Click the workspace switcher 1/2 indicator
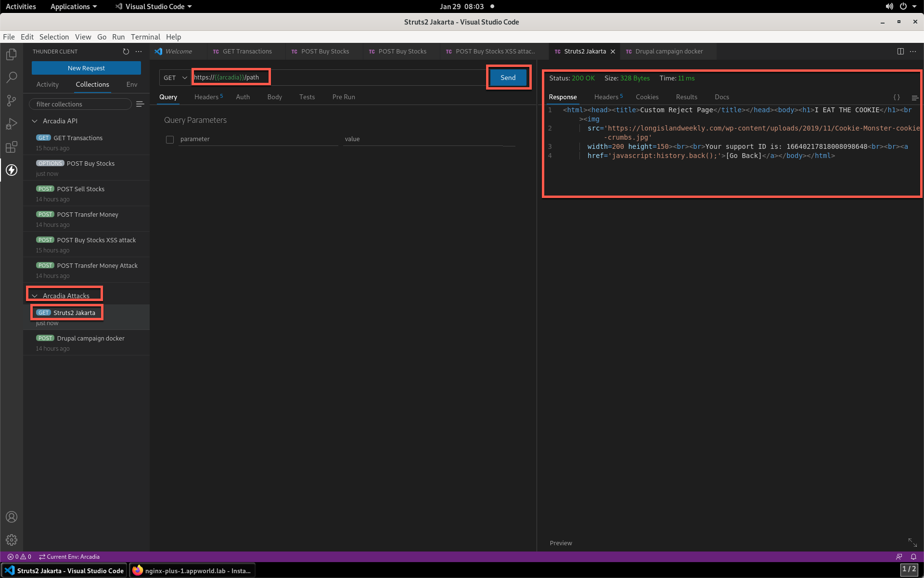The image size is (924, 578). (x=909, y=569)
